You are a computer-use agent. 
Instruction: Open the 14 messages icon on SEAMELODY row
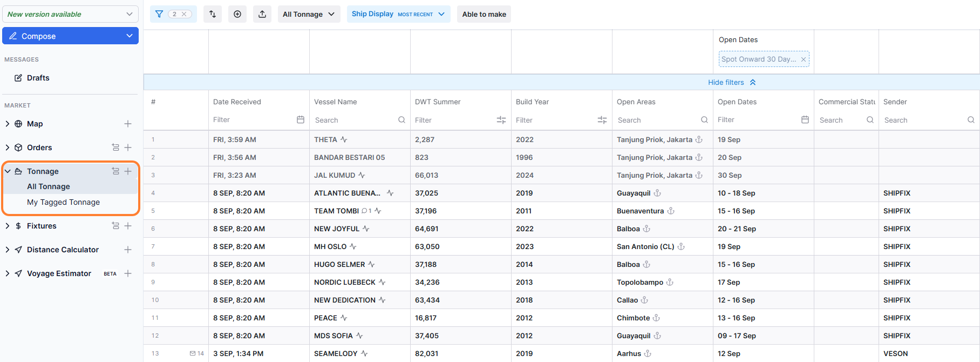click(193, 353)
